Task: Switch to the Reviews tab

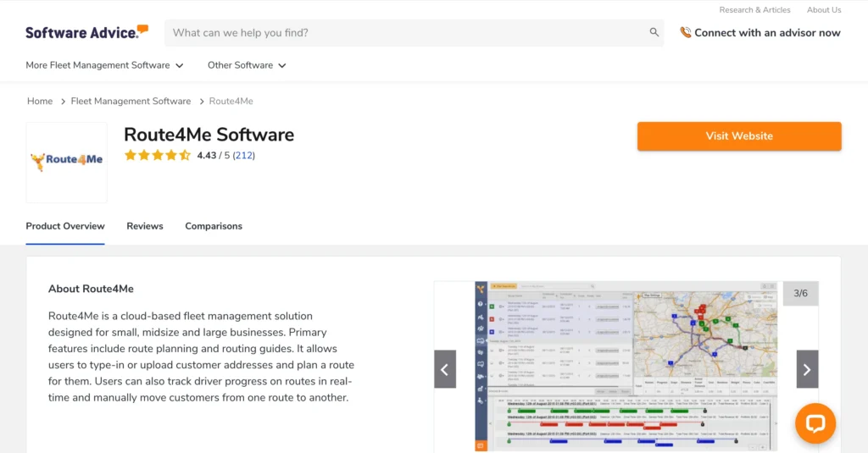Action: point(145,226)
